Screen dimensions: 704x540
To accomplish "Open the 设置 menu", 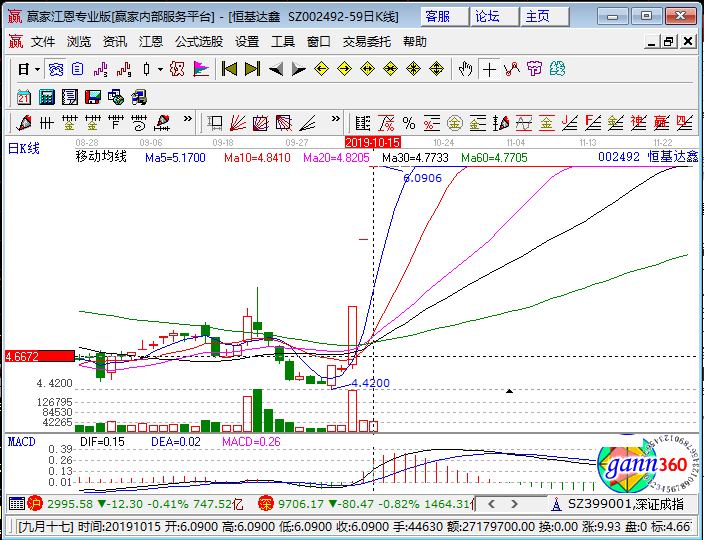I will click(247, 42).
